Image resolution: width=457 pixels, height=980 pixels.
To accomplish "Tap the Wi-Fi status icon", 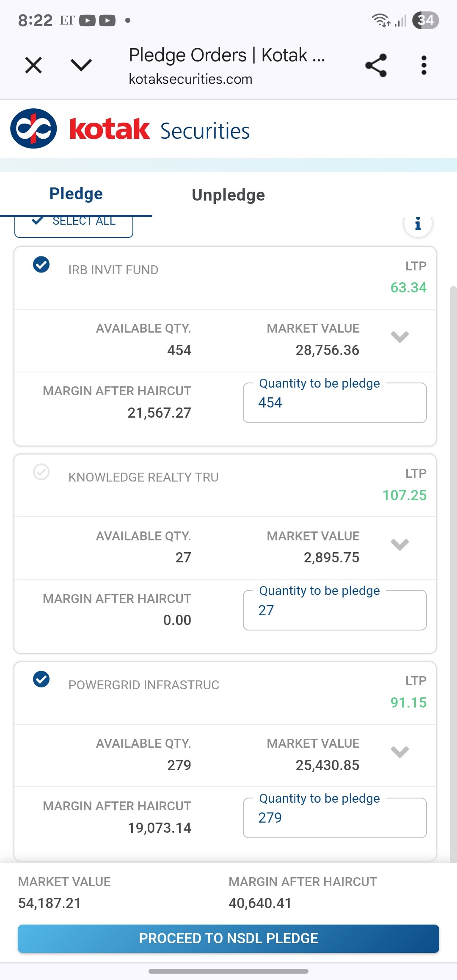I will pos(380,20).
